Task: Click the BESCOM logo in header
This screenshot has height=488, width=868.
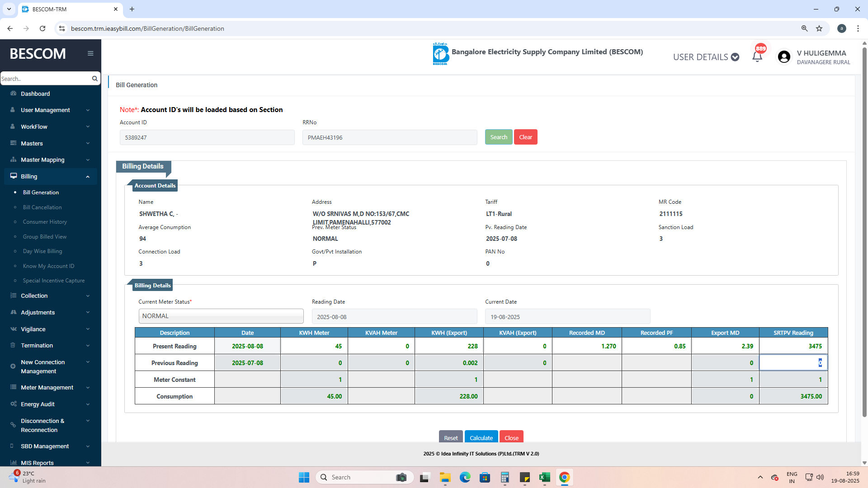Action: point(440,54)
